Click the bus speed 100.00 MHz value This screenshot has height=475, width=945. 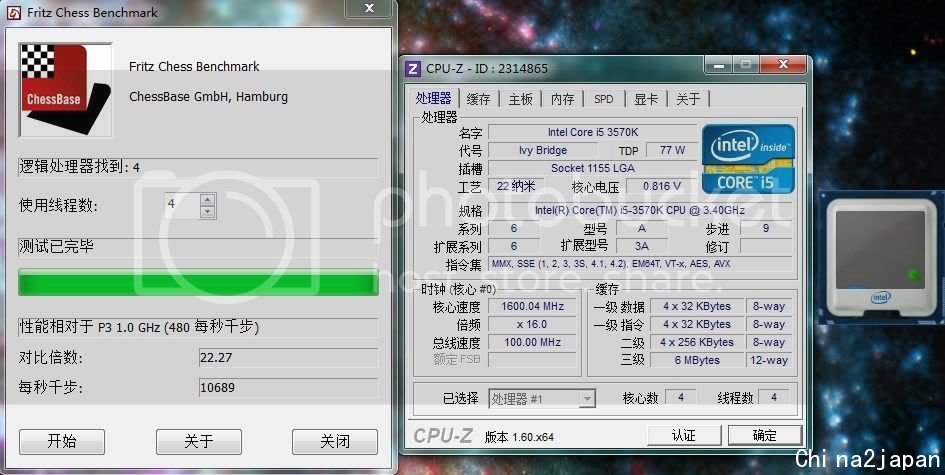click(532, 342)
